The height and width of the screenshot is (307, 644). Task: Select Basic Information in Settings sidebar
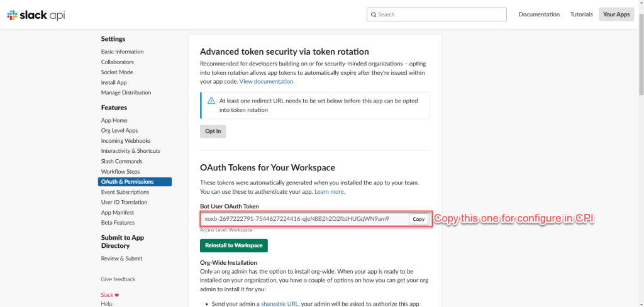click(x=122, y=52)
